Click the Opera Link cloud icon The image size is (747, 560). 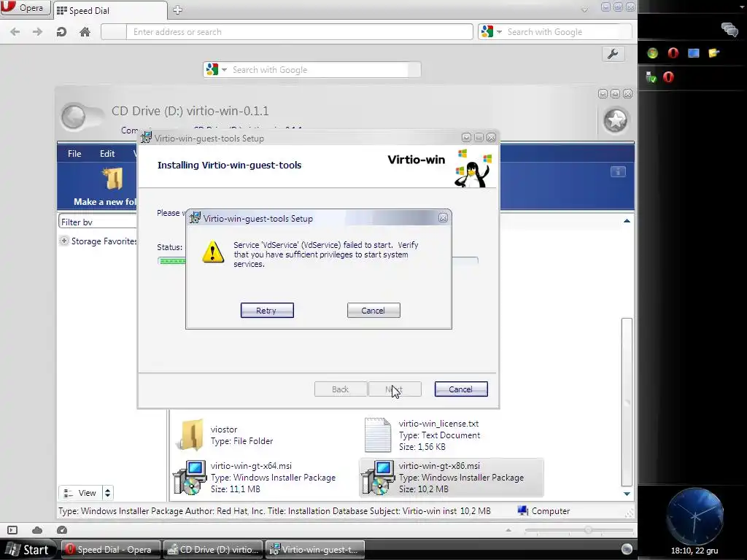(x=37, y=530)
